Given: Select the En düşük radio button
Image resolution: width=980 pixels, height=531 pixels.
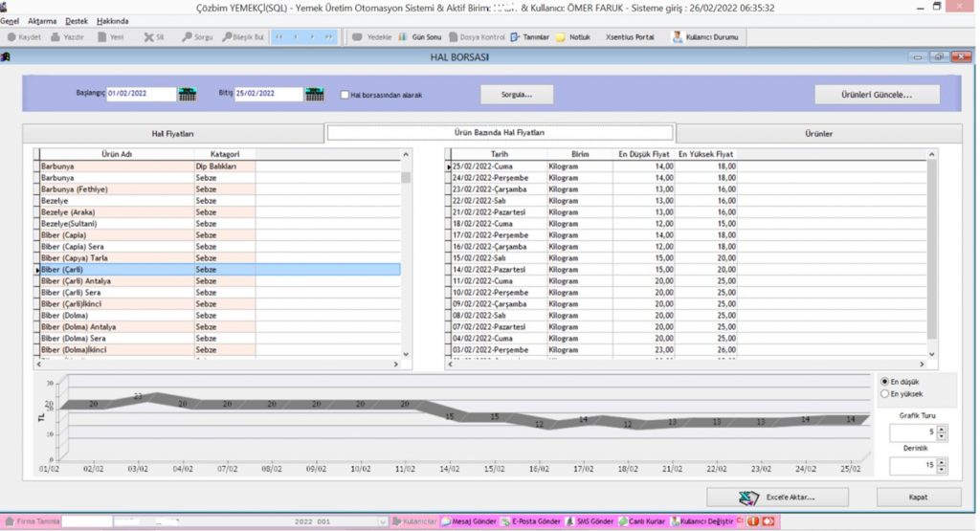Looking at the screenshot, I should (883, 382).
